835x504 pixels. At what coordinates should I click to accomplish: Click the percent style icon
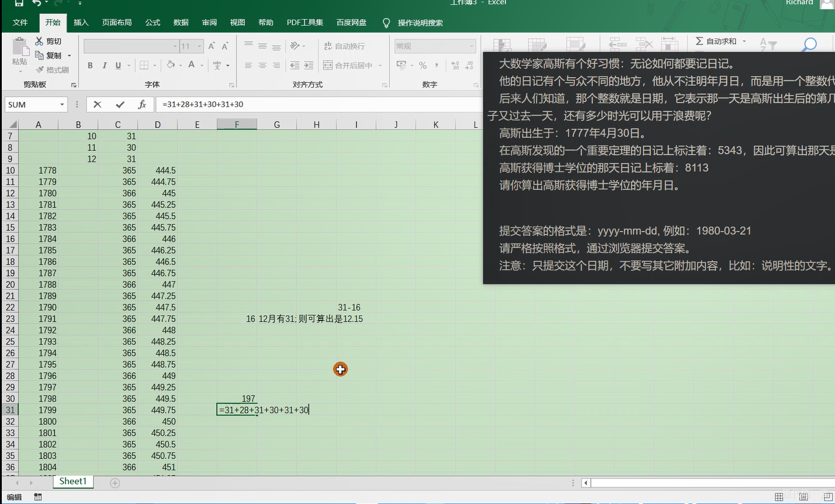[x=423, y=65]
